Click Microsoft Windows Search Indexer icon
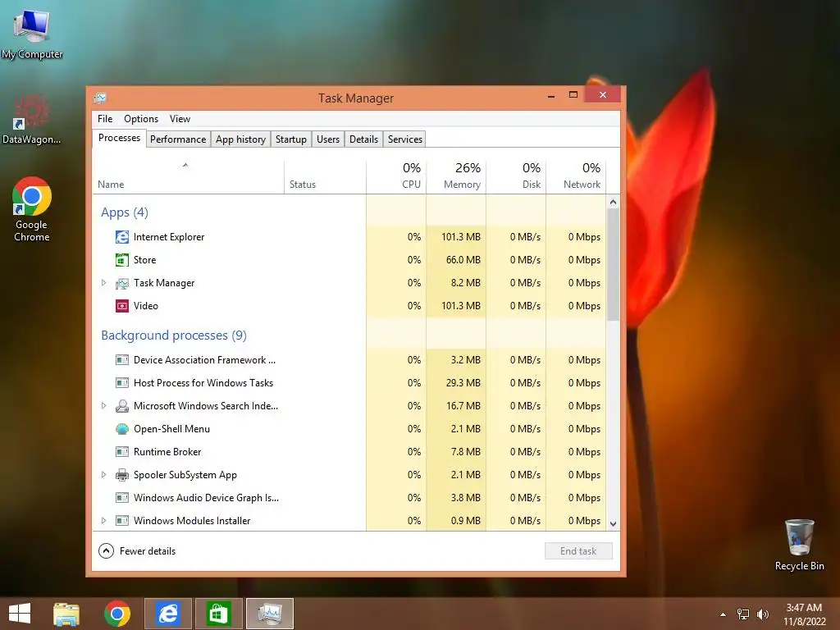This screenshot has width=840, height=630. click(x=122, y=406)
